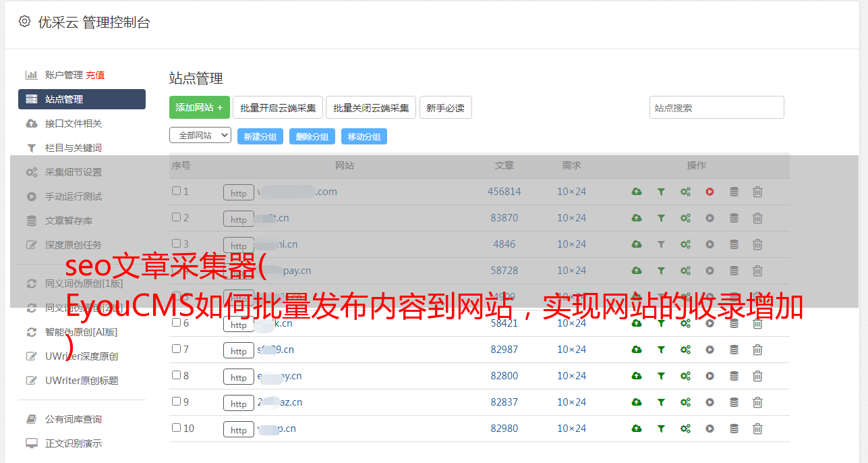Click the gear icon beside 优采云 title
The image size is (868, 463).
pos(24,22)
